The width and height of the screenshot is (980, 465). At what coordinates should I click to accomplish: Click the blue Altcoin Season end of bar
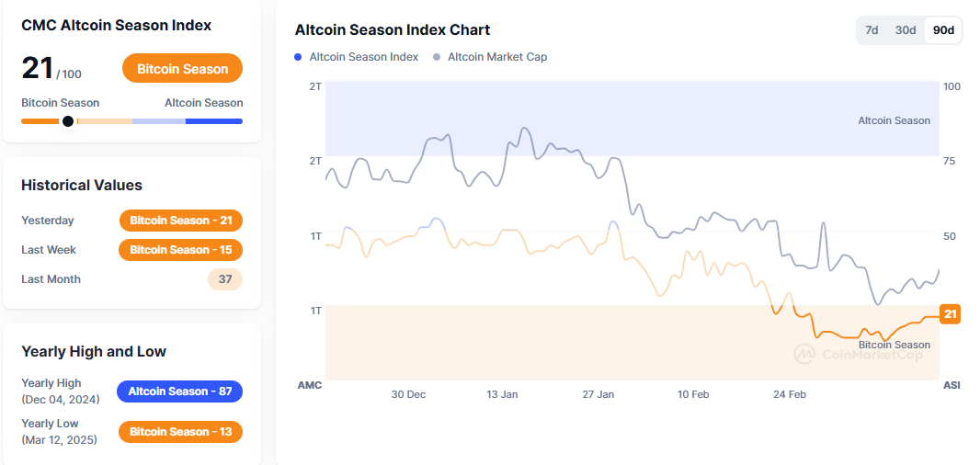214,121
